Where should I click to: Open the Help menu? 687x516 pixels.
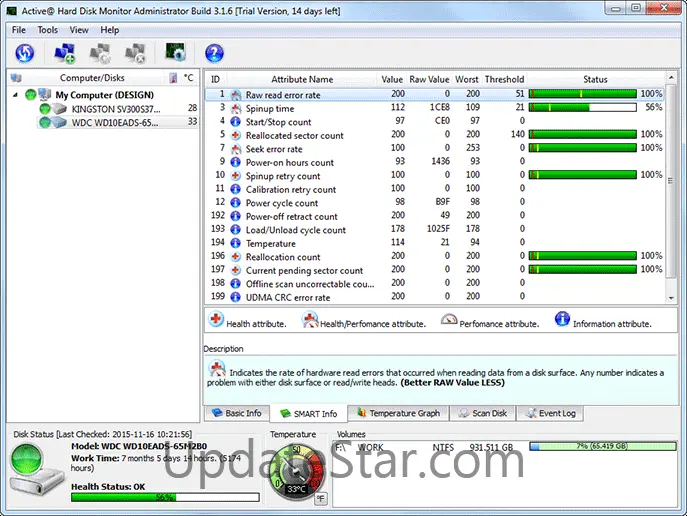tap(110, 30)
